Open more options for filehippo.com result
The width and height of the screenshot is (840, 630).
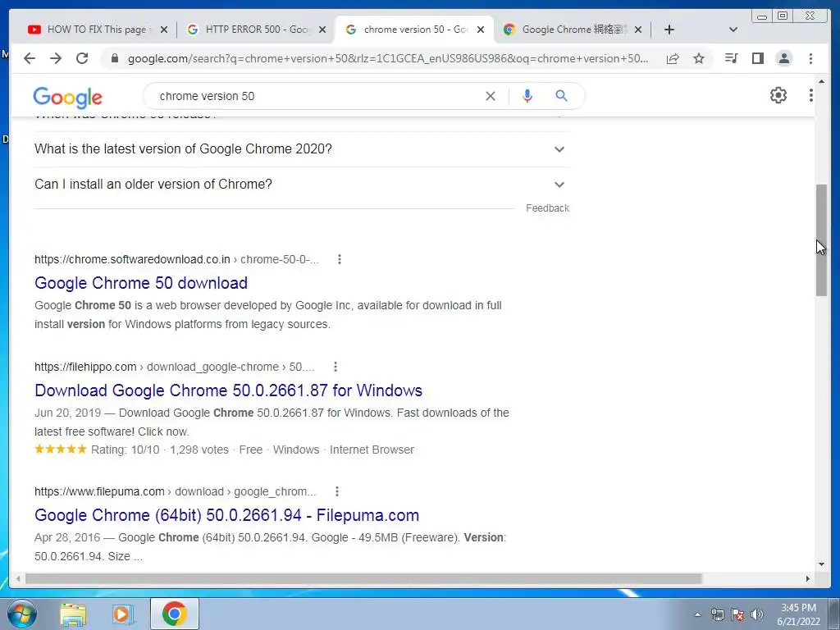pyautogui.click(x=336, y=367)
